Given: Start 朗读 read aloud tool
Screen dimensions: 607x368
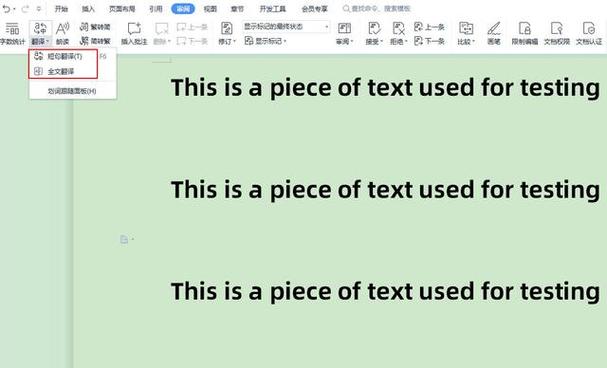Looking at the screenshot, I should click(62, 34).
